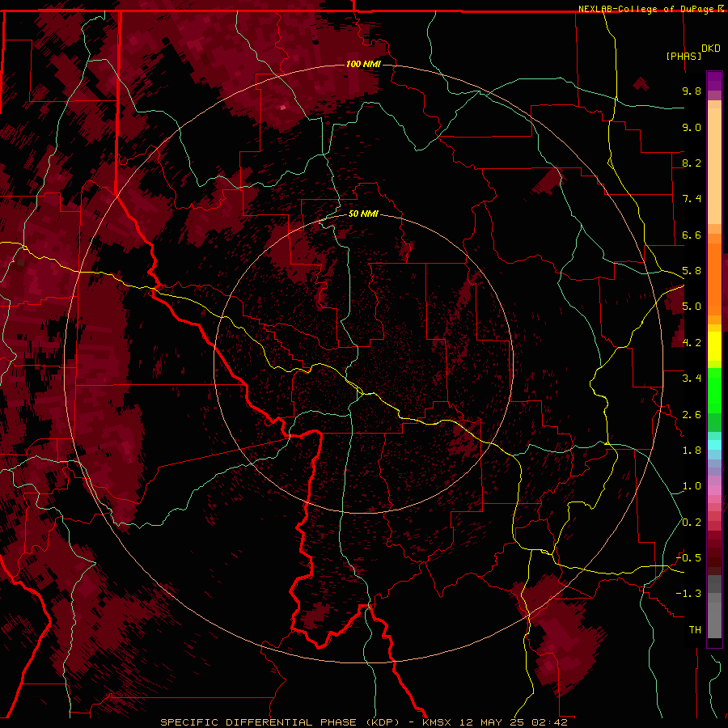728x728 pixels.
Task: Pick the cyan segment of the color bar
Action: coord(714,444)
